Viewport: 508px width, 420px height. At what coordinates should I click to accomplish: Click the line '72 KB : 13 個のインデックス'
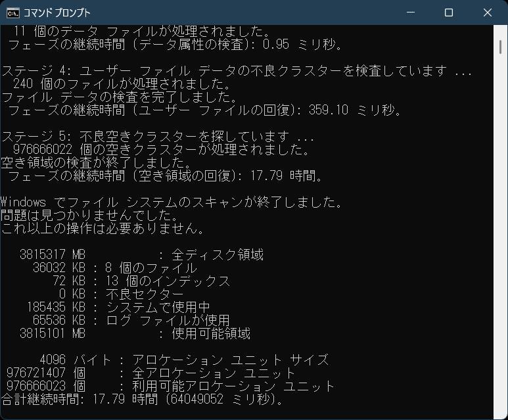pos(141,281)
